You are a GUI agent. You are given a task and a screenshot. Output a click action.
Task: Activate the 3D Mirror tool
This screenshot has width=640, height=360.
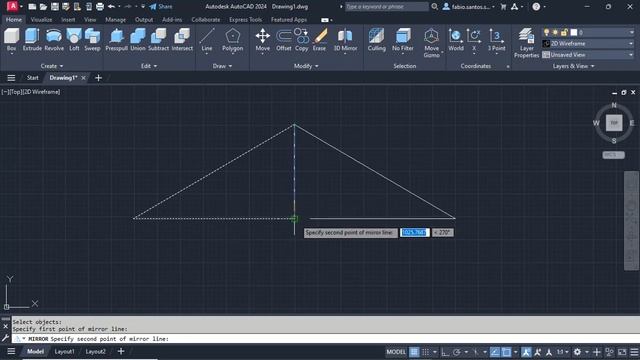[x=345, y=40]
